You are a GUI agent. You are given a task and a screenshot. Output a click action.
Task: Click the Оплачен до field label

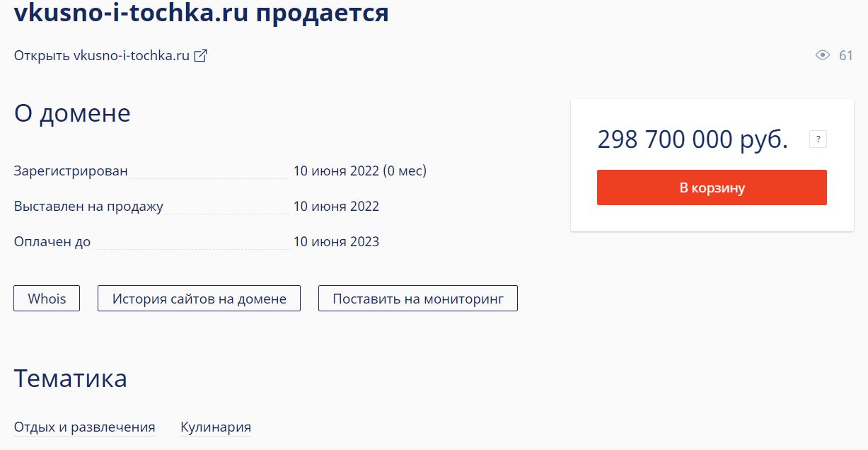click(52, 242)
